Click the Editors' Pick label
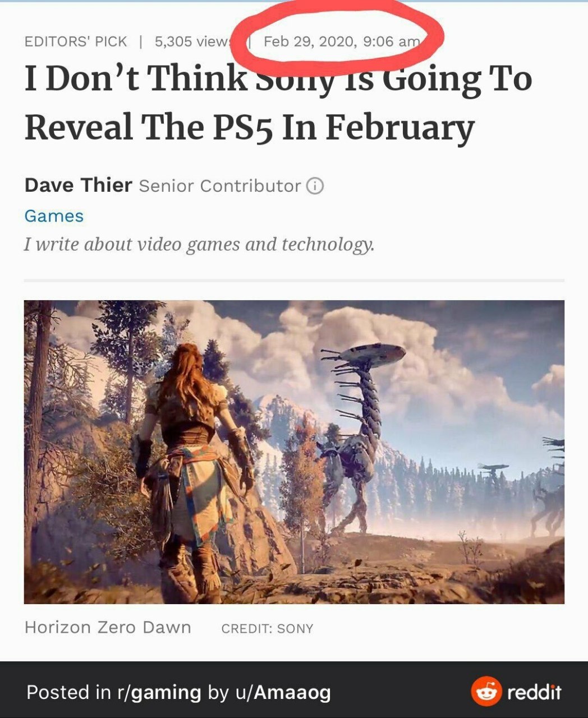Screen dimensions: 588x718 [x=76, y=42]
